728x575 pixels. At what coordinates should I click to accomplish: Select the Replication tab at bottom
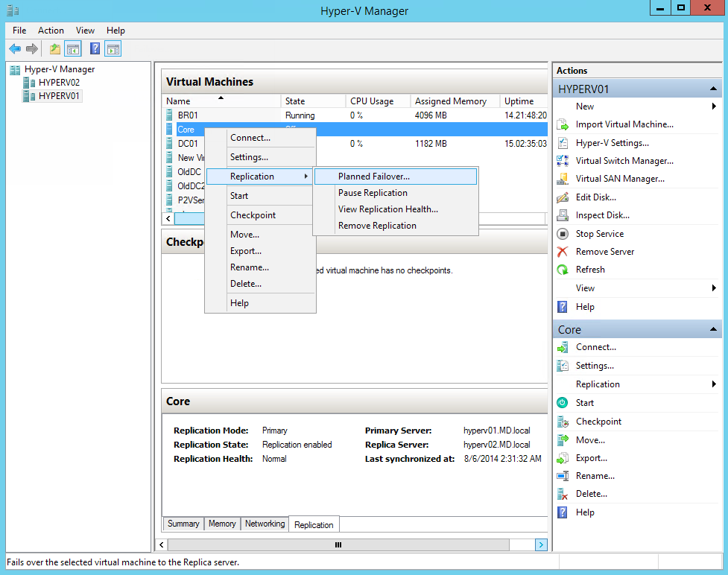[314, 524]
